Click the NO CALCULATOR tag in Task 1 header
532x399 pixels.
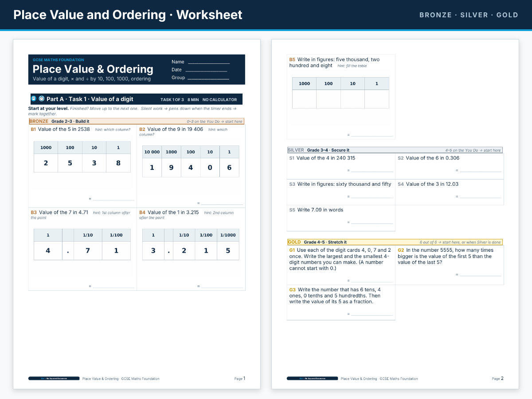pos(219,100)
